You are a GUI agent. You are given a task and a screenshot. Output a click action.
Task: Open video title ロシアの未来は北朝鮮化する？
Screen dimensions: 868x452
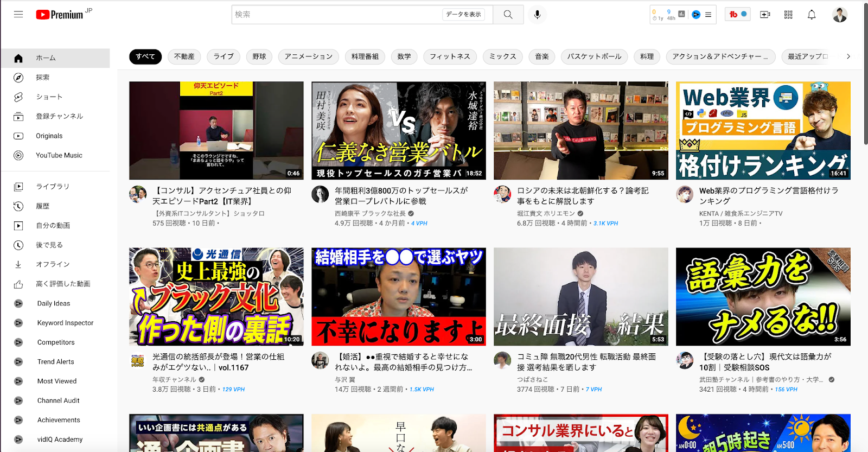pyautogui.click(x=583, y=196)
